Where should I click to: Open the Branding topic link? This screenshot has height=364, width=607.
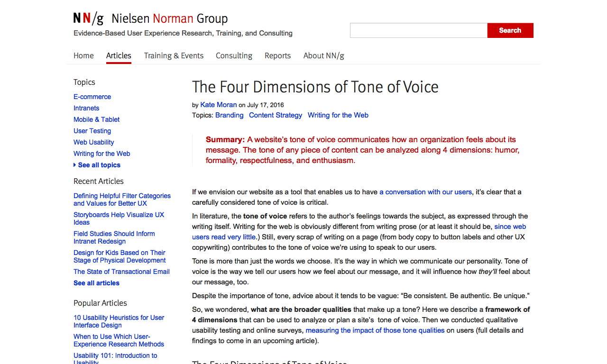[x=230, y=115]
